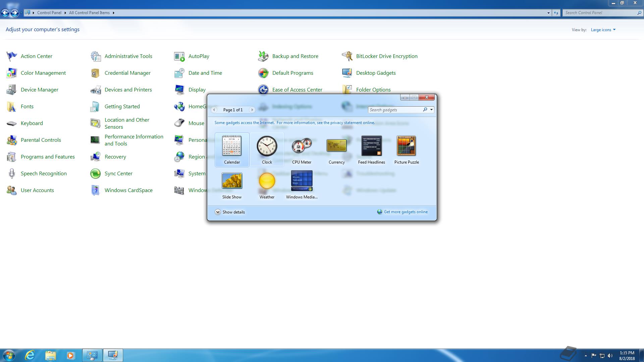Screen dimensions: 644x362
Task: Select the Picture Puzzle gadget
Action: [407, 150]
